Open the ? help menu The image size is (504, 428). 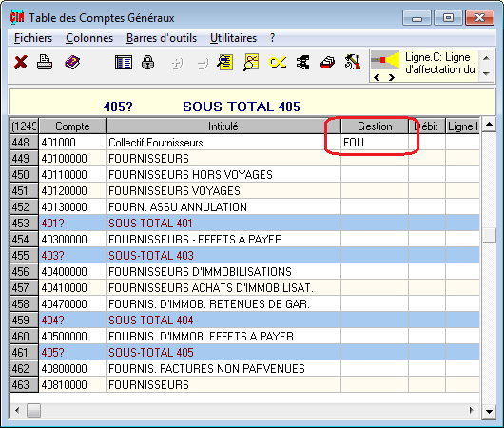[272, 38]
